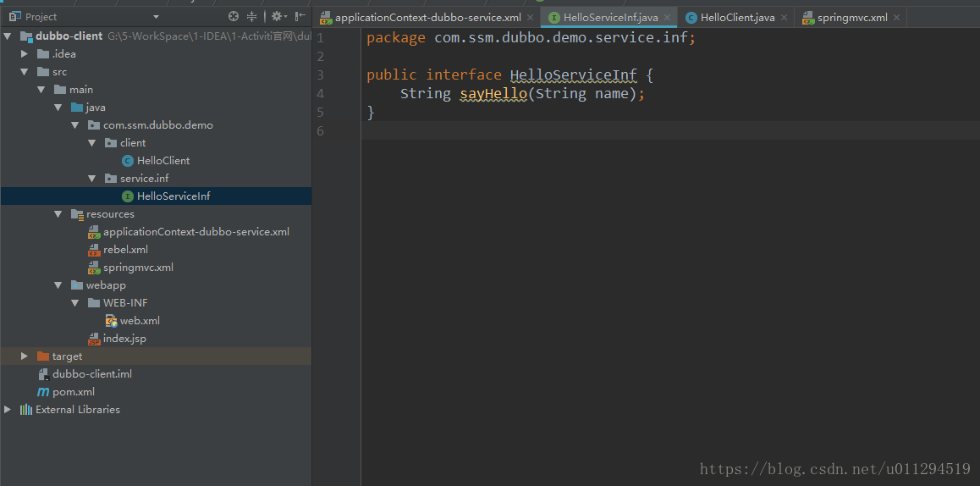
Task: Click the package keyword on line 1
Action: (x=395, y=38)
